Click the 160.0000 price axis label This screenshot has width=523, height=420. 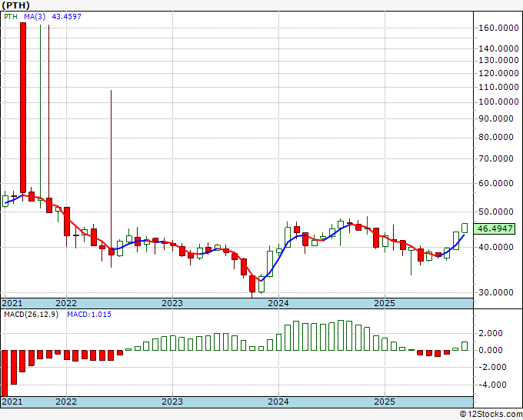pos(498,28)
